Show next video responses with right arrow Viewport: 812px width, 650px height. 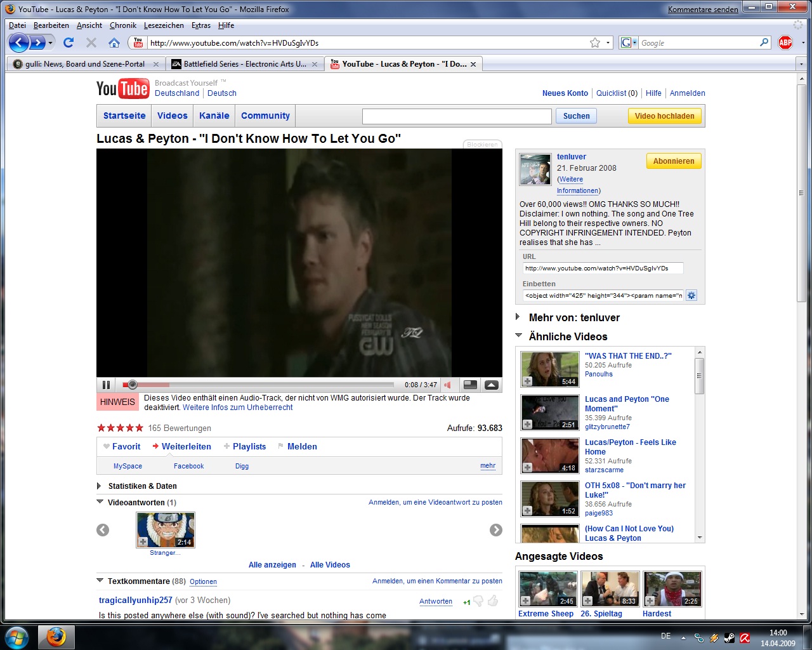(x=496, y=530)
